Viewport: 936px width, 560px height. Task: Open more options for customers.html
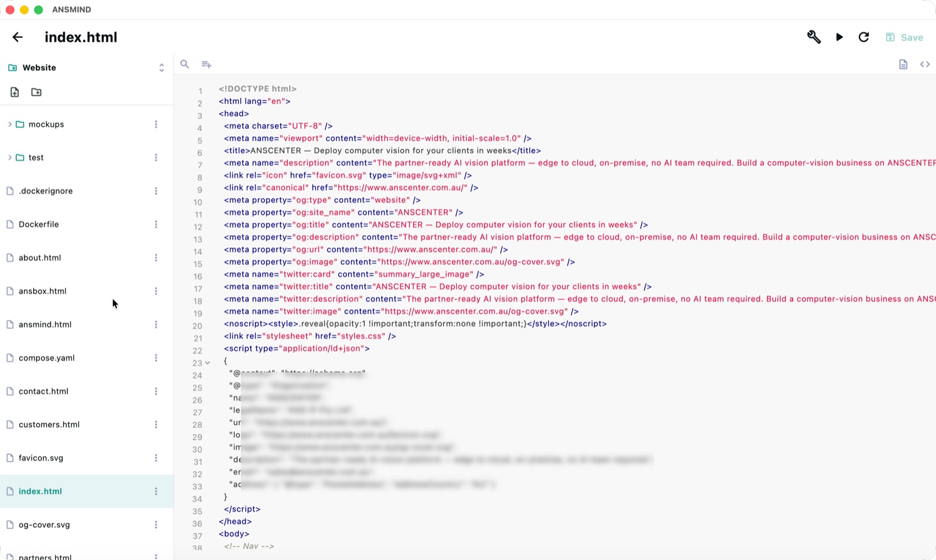coord(156,424)
